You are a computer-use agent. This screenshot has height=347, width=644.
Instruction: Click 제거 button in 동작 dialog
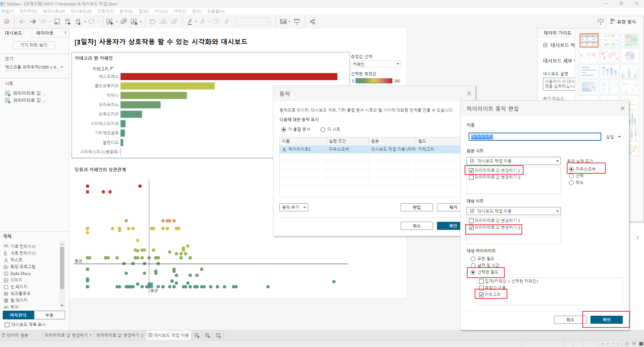(449, 207)
